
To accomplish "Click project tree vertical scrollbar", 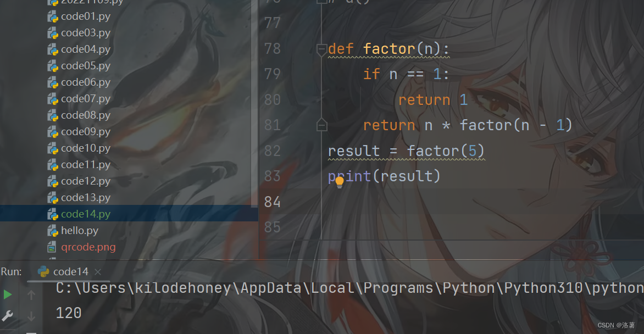I will 254,103.
